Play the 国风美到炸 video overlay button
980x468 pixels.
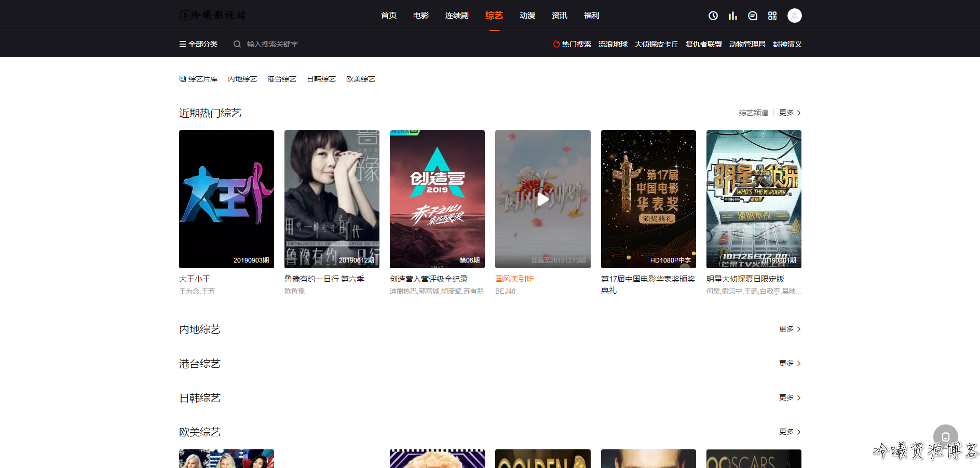(x=543, y=199)
